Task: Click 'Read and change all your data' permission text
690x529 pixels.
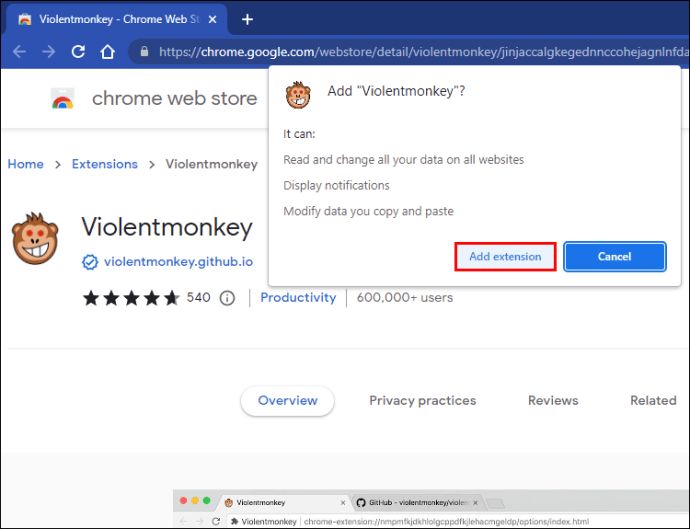Action: [x=404, y=160]
